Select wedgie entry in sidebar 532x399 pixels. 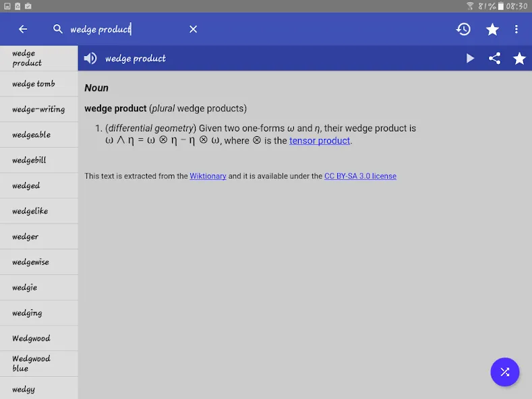click(x=39, y=287)
